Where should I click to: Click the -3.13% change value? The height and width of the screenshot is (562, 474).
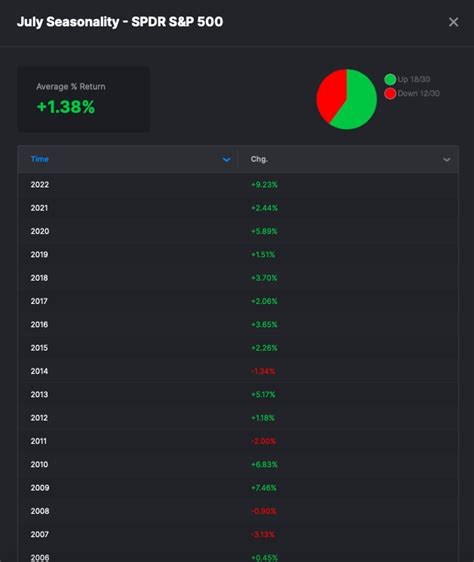263,535
